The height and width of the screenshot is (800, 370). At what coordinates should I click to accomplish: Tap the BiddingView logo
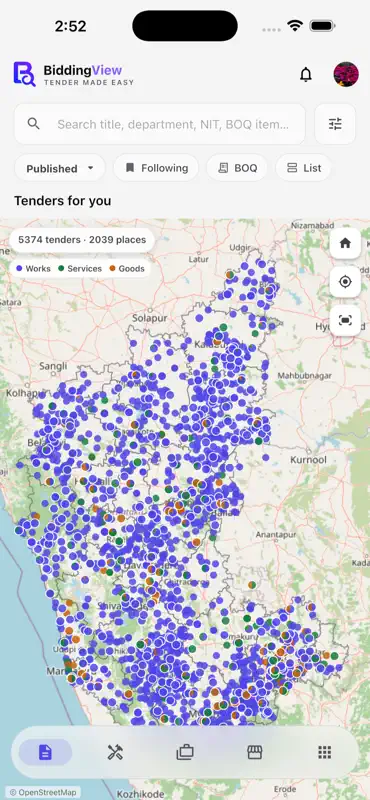pos(74,74)
